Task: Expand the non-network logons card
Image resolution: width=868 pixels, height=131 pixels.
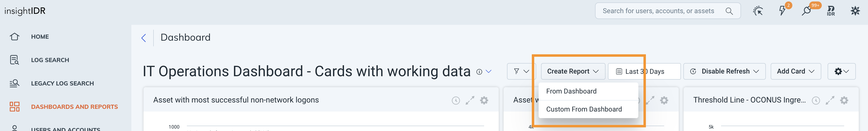Action: pos(470,100)
